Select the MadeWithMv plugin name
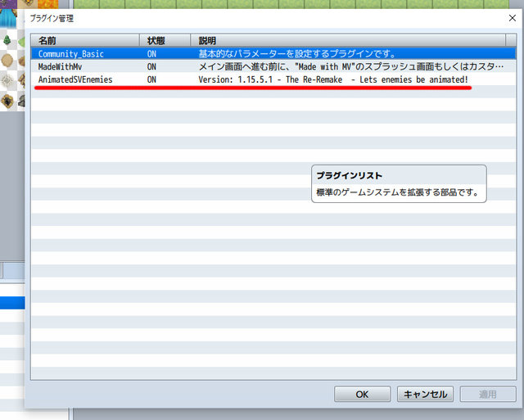This screenshot has width=524, height=420. point(60,67)
